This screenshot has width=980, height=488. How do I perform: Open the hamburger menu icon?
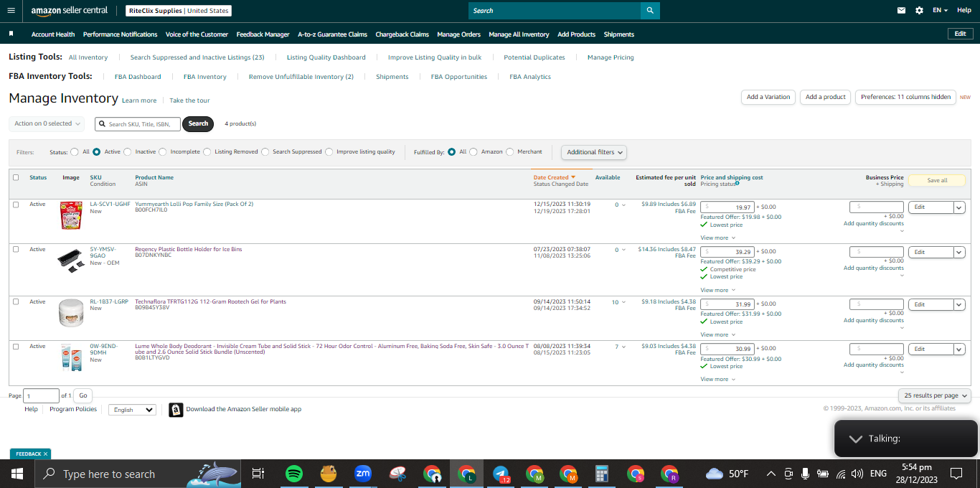coord(11,11)
